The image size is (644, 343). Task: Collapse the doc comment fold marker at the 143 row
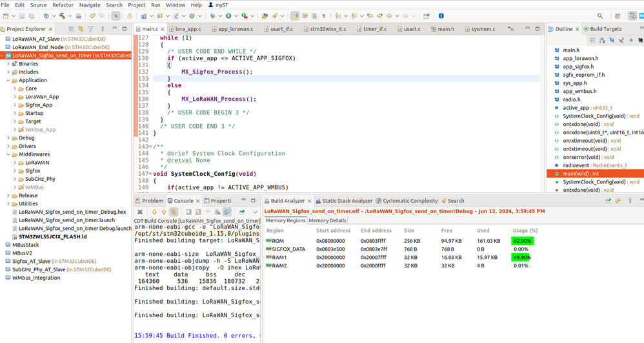[x=150, y=147]
